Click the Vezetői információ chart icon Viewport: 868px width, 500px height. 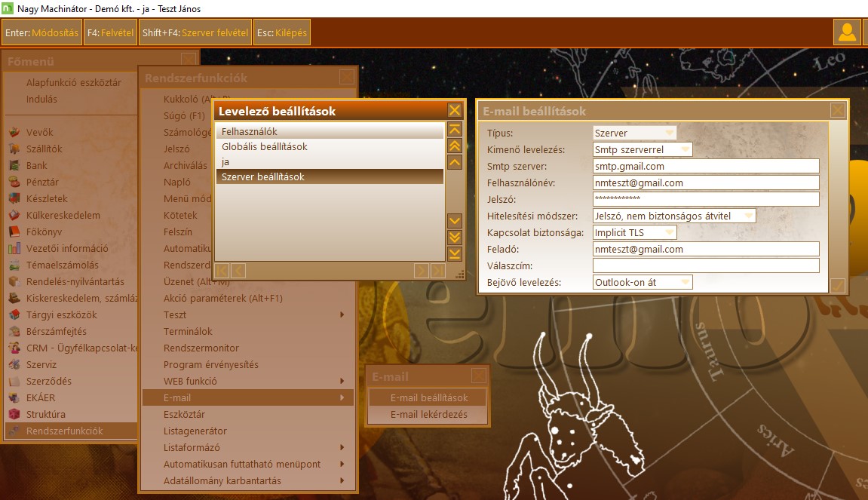14,249
